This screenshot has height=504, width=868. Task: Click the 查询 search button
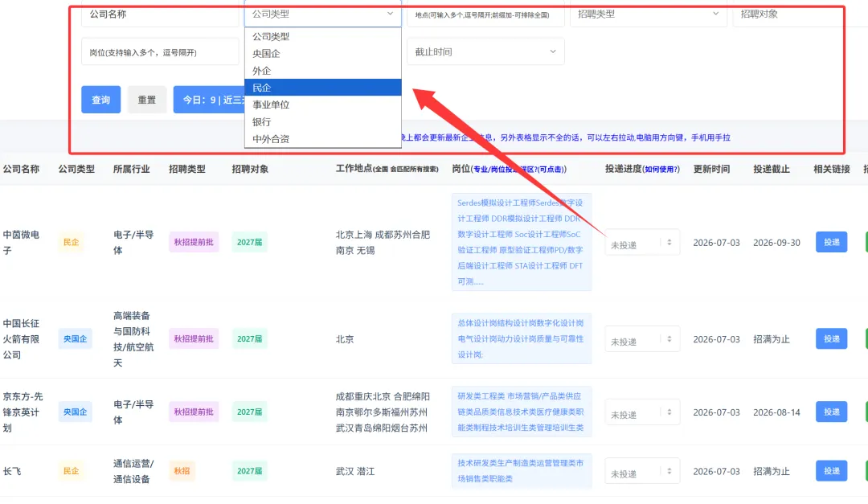pyautogui.click(x=100, y=100)
